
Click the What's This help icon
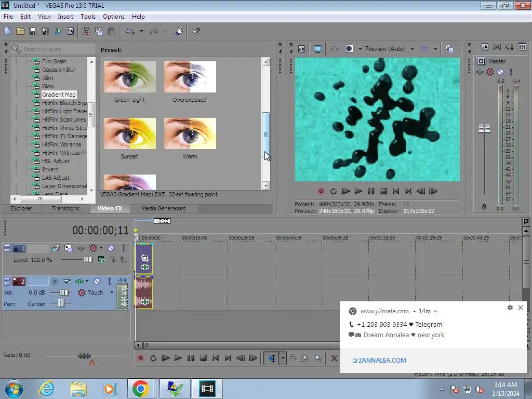point(196,31)
